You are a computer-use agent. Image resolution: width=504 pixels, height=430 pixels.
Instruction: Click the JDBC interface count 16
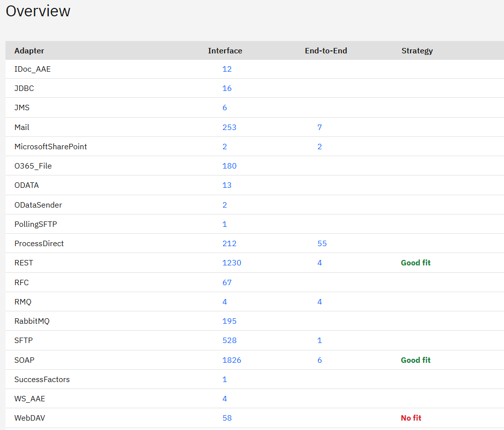click(227, 88)
